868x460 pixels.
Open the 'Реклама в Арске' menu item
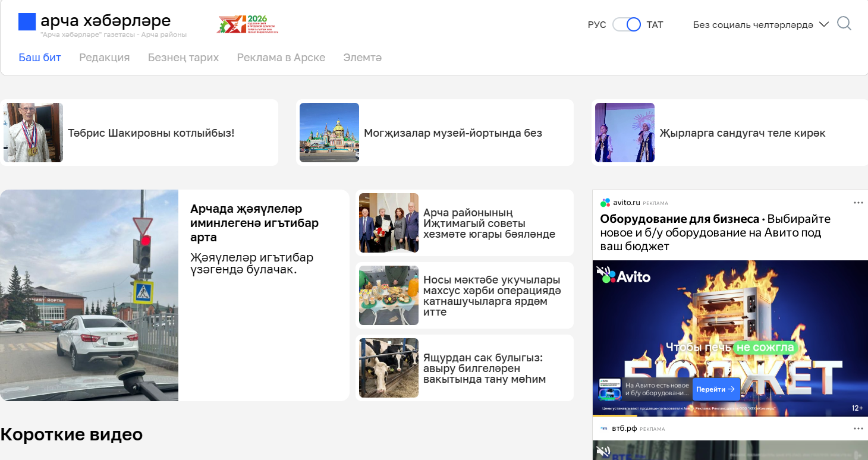(281, 58)
